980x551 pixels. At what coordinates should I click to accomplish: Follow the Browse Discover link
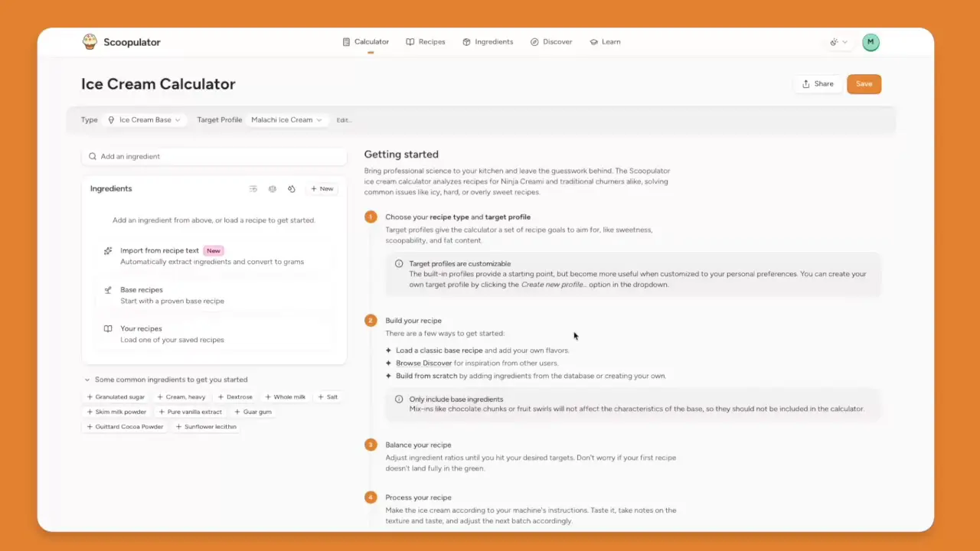tap(423, 364)
